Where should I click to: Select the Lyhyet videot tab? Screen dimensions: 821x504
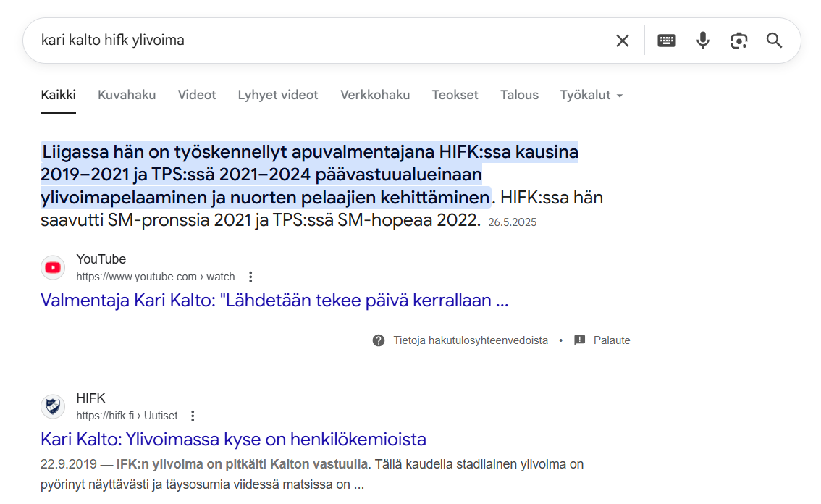coord(278,95)
